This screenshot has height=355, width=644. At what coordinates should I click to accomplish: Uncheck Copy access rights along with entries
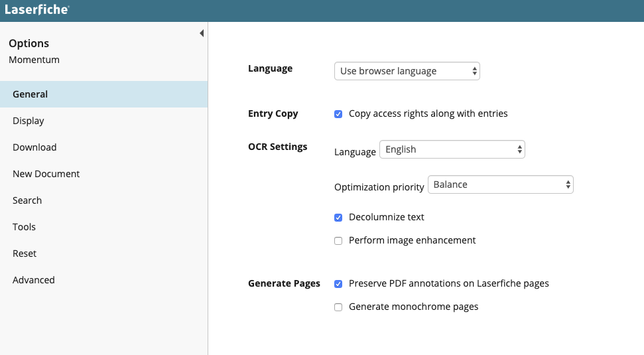(x=338, y=114)
